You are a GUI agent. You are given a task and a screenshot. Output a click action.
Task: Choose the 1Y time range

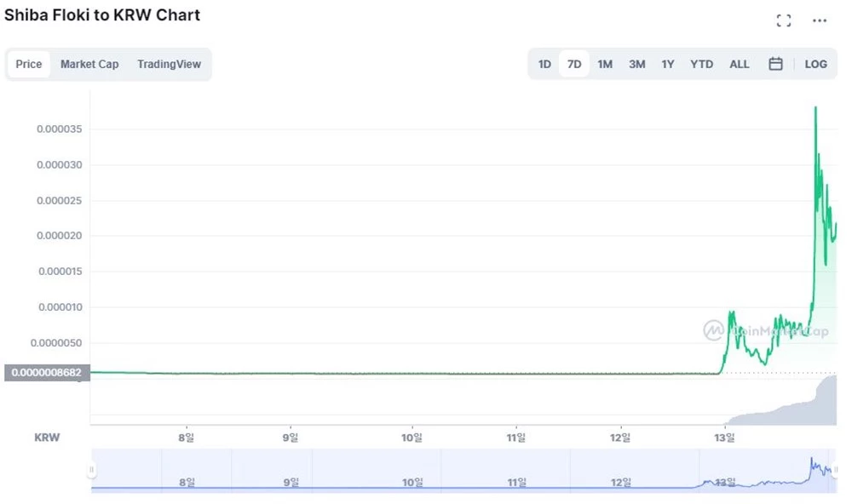pyautogui.click(x=668, y=64)
